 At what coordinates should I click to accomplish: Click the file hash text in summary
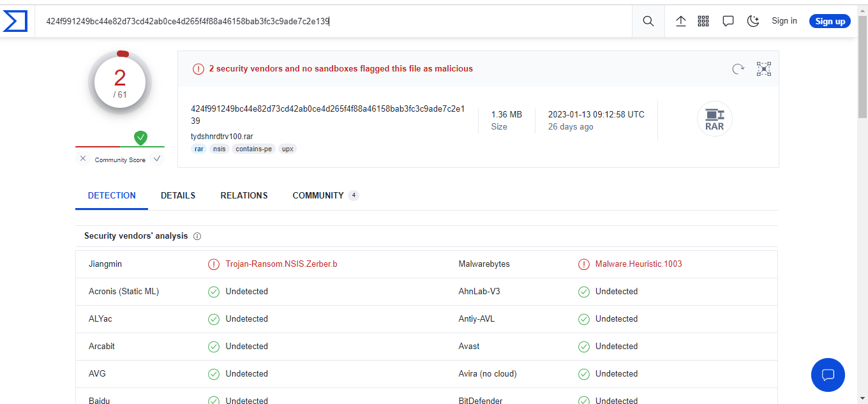click(328, 115)
